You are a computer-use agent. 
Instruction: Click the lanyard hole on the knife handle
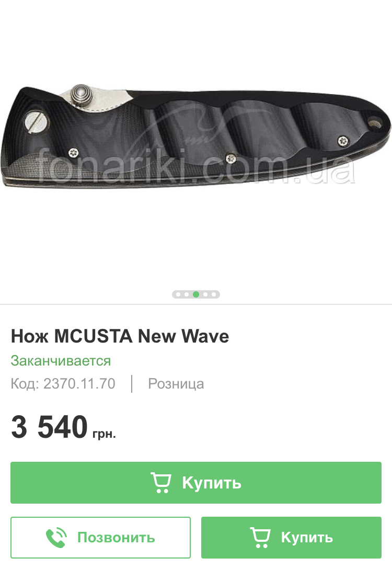[x=374, y=123]
